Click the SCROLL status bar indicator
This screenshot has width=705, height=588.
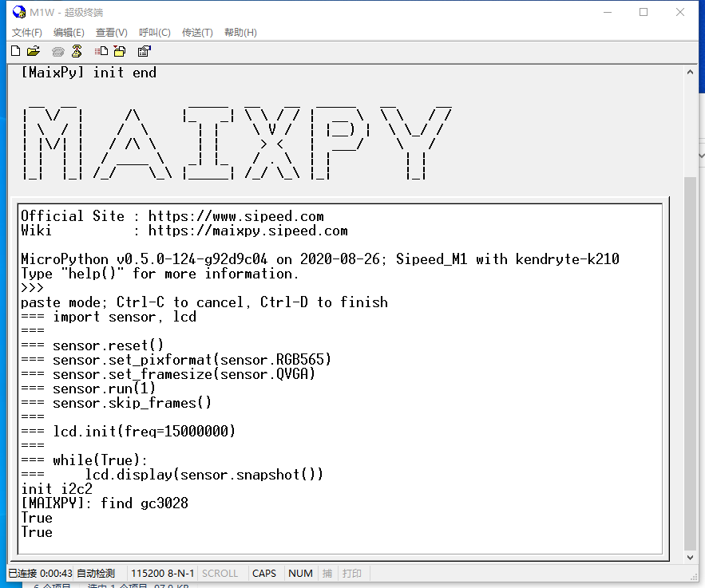pyautogui.click(x=220, y=573)
